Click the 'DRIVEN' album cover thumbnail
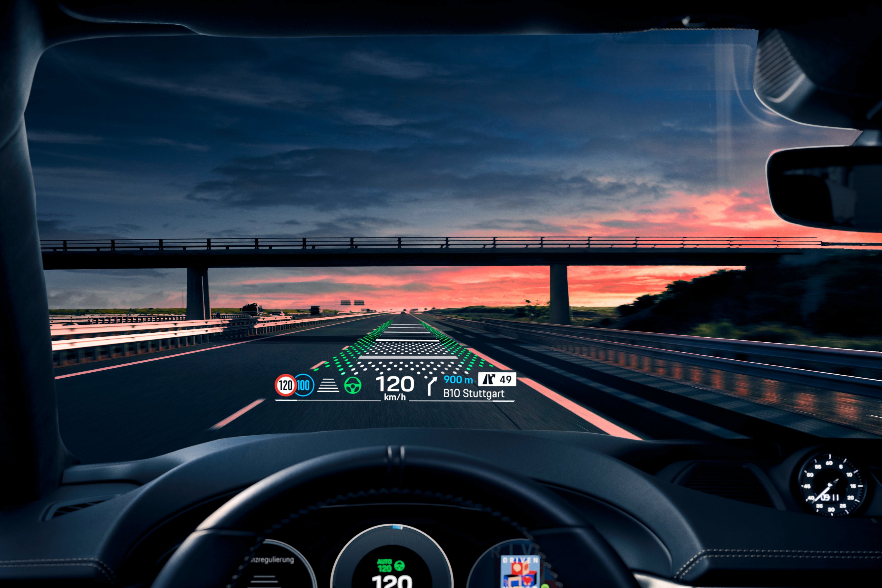 click(520, 572)
